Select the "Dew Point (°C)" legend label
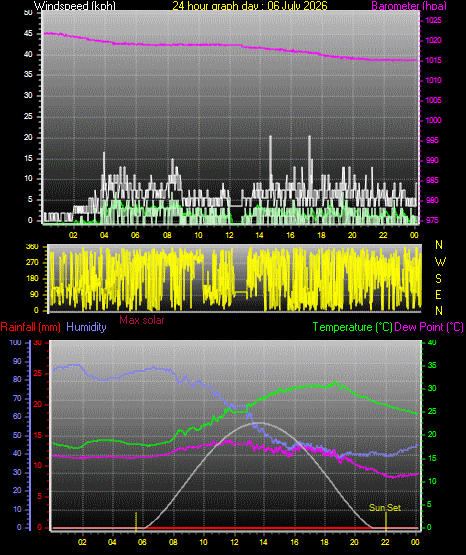The image size is (466, 555). point(429,327)
